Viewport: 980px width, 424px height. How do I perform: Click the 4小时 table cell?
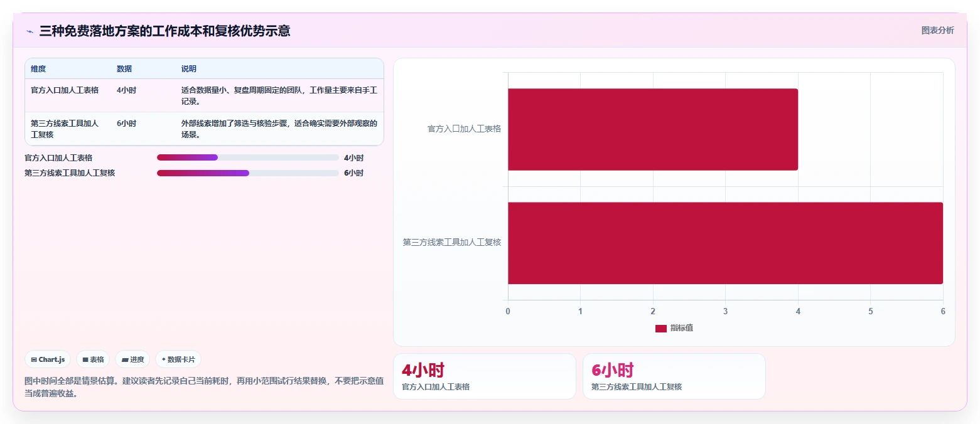pos(126,90)
